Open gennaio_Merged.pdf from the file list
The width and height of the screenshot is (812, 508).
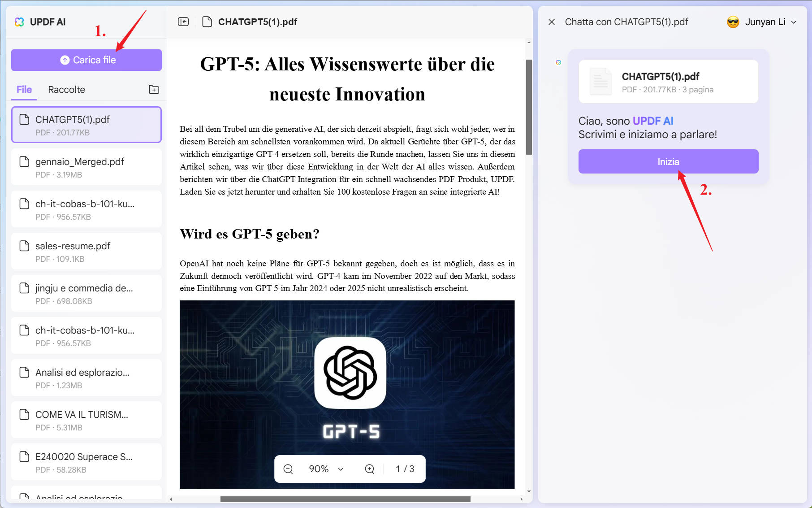(x=86, y=167)
